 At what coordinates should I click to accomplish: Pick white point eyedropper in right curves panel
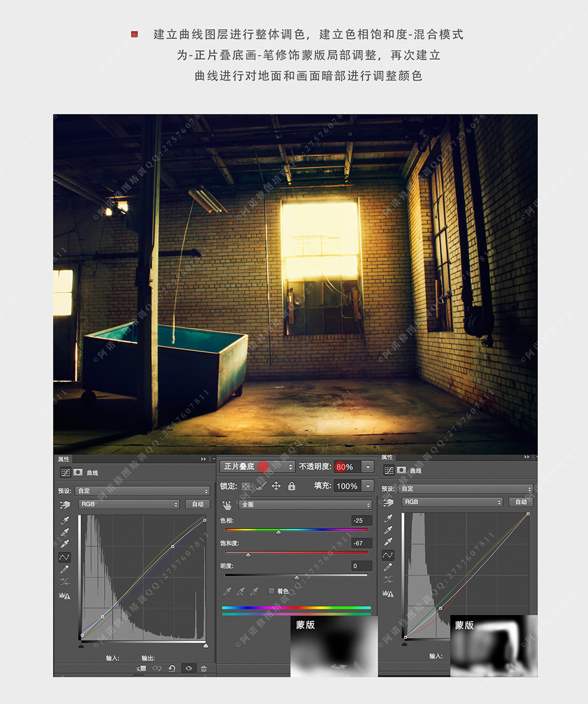tap(389, 542)
